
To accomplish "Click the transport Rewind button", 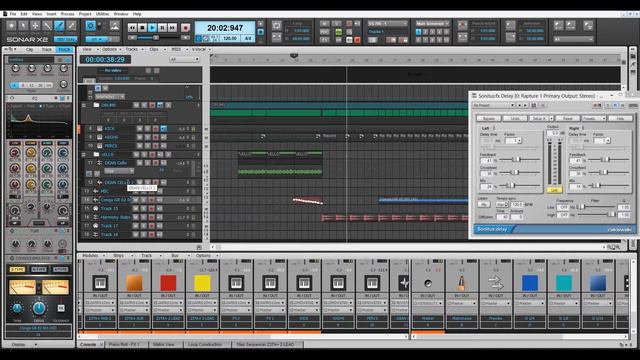I will (132, 28).
